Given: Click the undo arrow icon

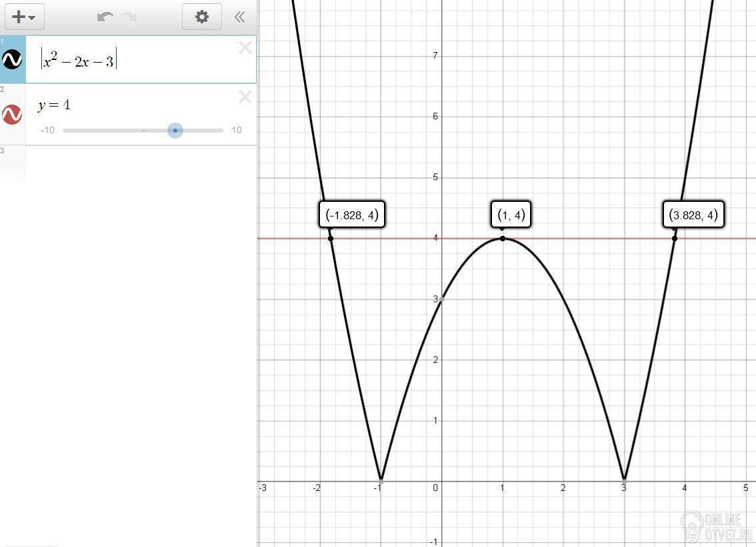Looking at the screenshot, I should (105, 17).
